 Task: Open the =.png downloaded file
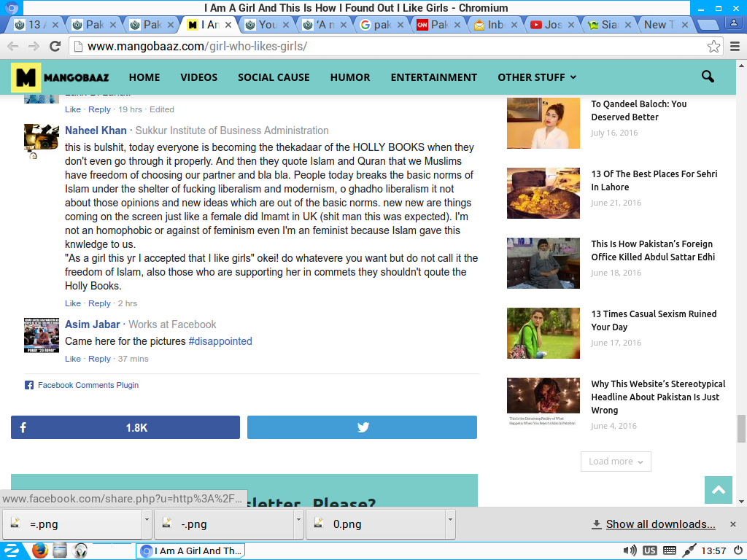click(72, 524)
